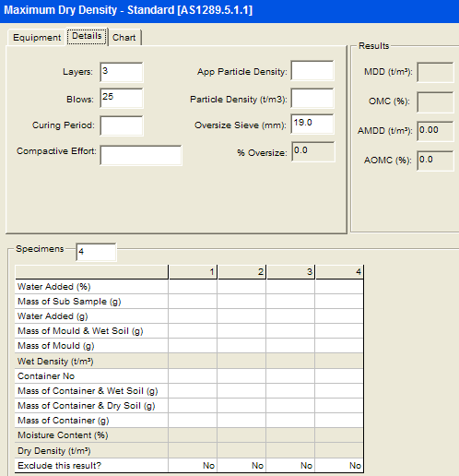Click Container No cell for specimen 1
459x476 pixels.
click(x=193, y=375)
